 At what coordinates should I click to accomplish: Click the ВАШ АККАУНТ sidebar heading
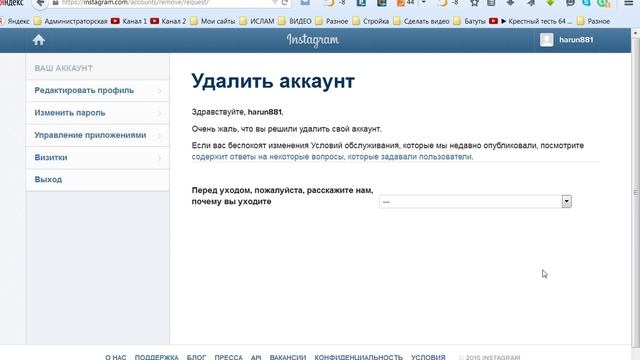[x=64, y=68]
